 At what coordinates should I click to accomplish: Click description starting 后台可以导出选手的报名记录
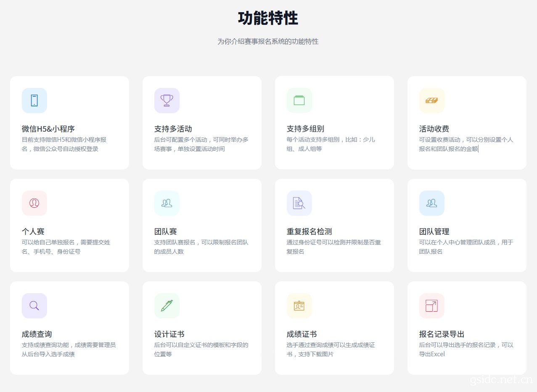pyautogui.click(x=466, y=350)
